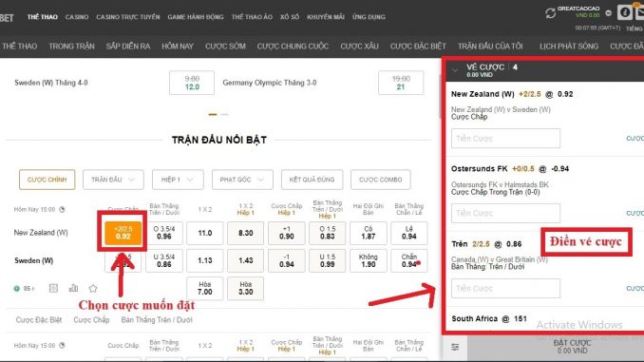
Task: Open Thể Thao Ảo menu
Action: click(252, 17)
